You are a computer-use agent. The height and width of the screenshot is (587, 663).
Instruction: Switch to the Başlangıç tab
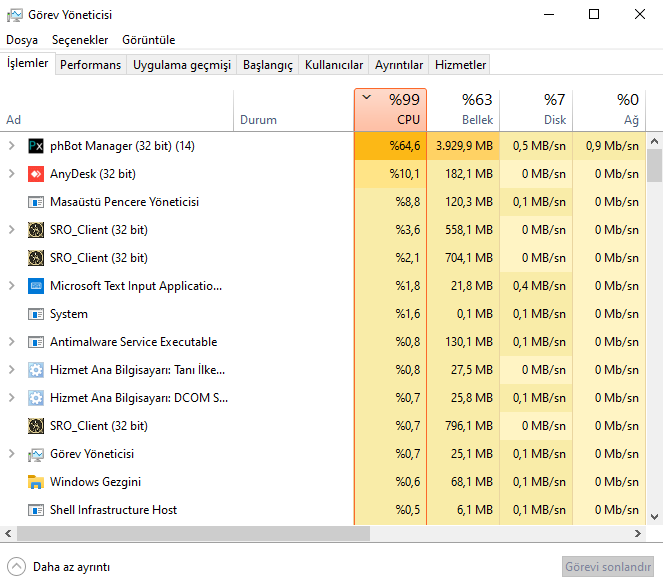pos(268,65)
